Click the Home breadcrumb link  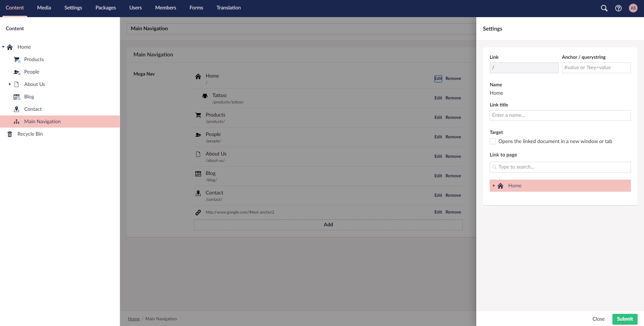click(x=134, y=319)
